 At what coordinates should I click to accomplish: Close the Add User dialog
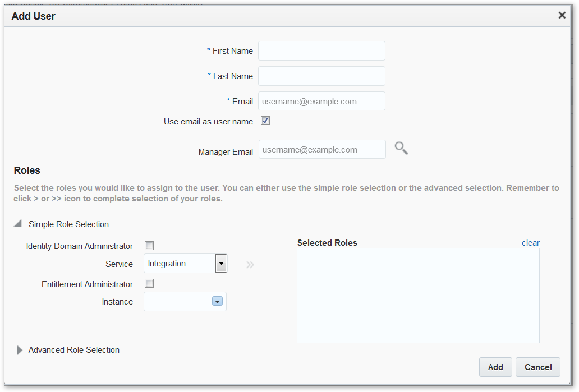(x=562, y=16)
